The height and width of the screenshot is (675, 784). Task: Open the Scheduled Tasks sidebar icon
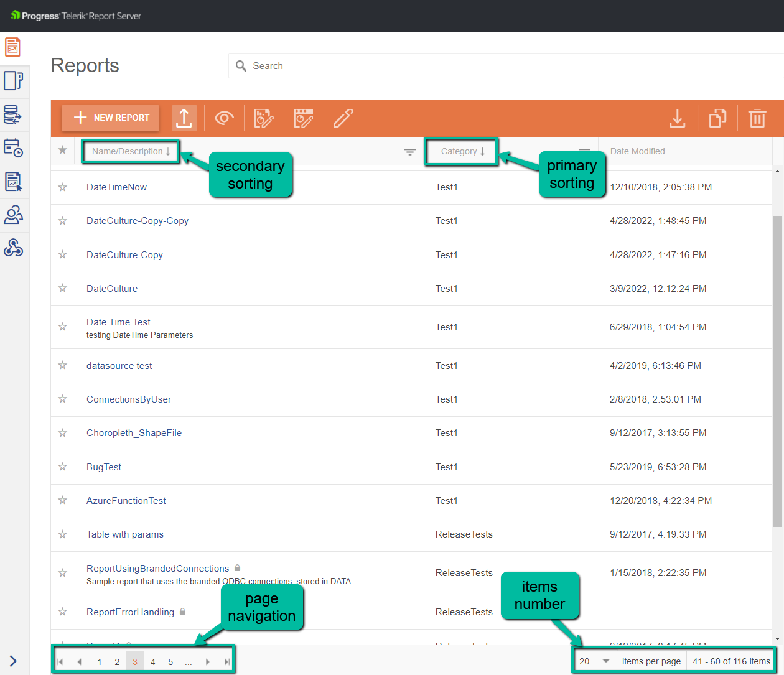point(14,147)
